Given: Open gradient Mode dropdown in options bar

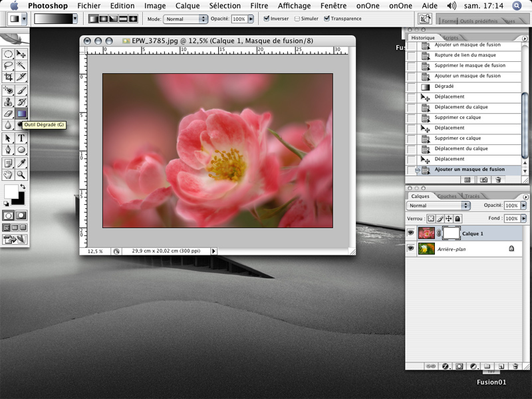Looking at the screenshot, I should [186, 19].
